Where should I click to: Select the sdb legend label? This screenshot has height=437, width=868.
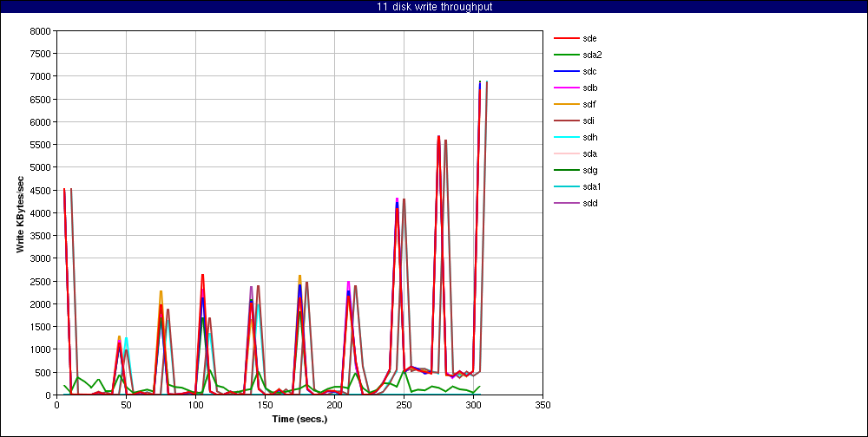[x=590, y=88]
